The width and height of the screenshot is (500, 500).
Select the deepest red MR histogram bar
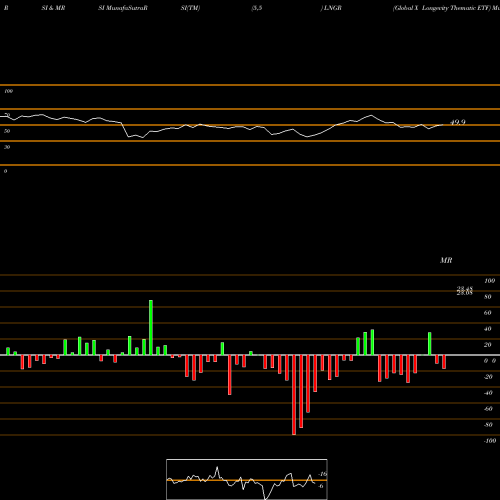tap(294, 395)
